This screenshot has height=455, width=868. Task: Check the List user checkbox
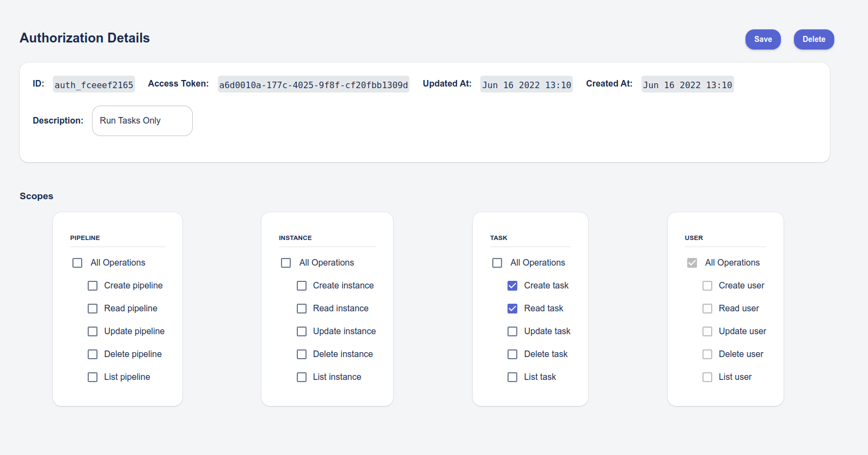(707, 377)
